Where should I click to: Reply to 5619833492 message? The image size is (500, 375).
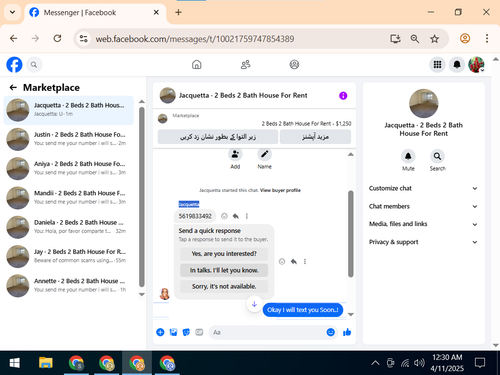tap(236, 216)
